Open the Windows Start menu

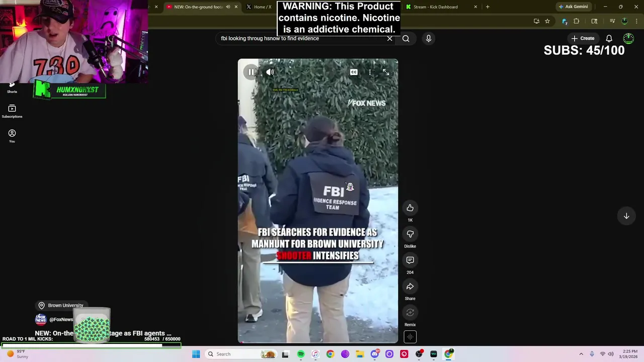coord(196,354)
